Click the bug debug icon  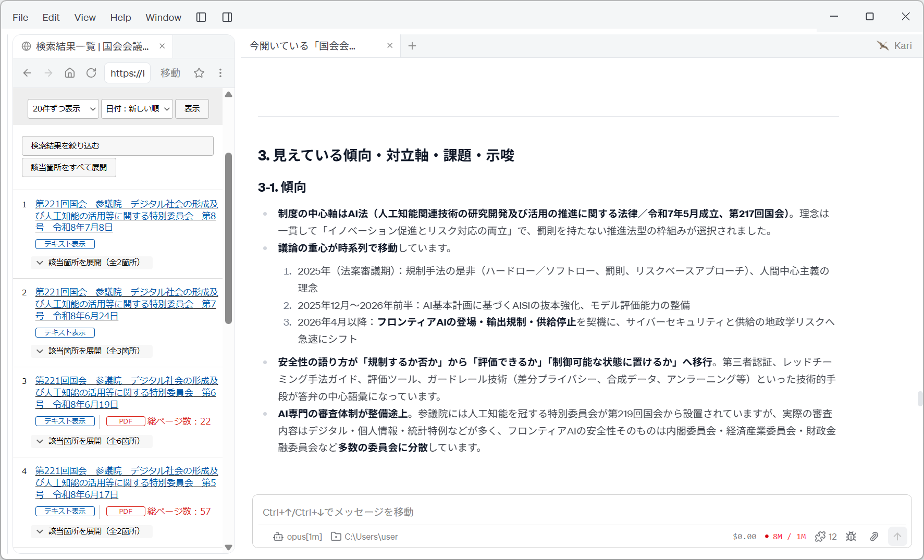(x=851, y=537)
